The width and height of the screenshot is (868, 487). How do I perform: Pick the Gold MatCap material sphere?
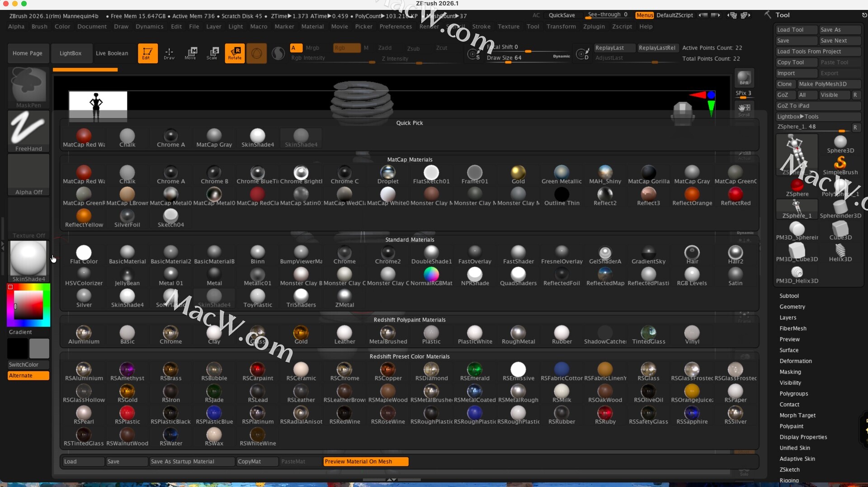518,173
